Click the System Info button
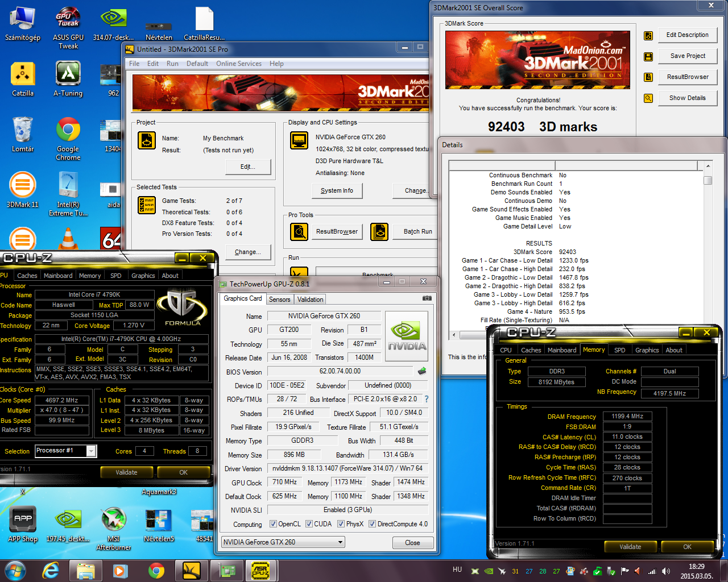The width and height of the screenshot is (728, 582). pos(337,190)
